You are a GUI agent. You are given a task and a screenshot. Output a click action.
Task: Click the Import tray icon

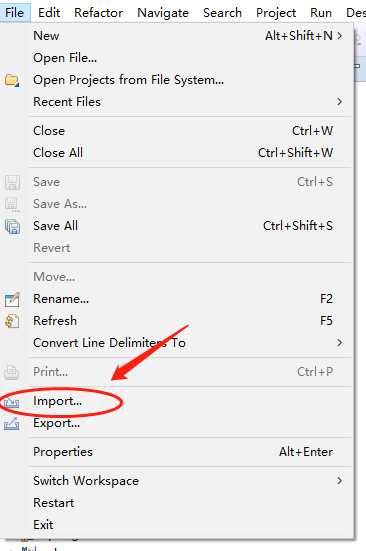[x=11, y=402]
